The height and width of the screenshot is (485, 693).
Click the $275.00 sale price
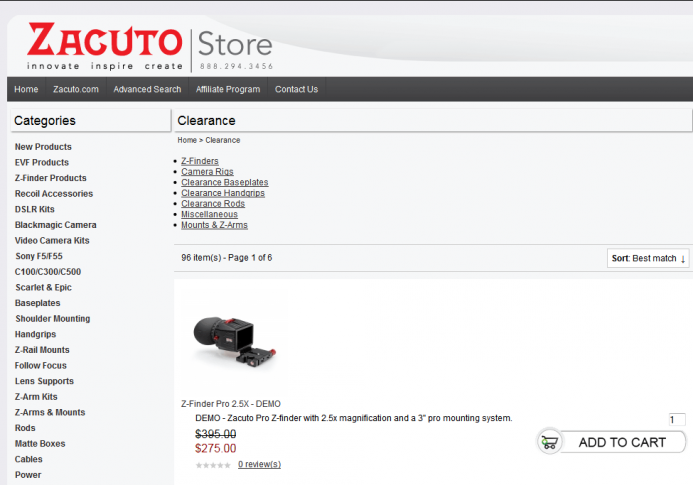point(216,448)
